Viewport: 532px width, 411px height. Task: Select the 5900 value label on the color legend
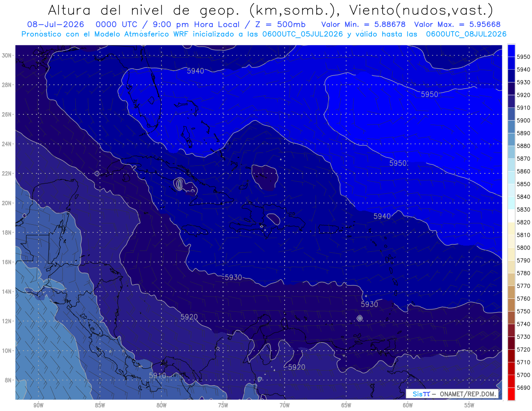point(523,121)
